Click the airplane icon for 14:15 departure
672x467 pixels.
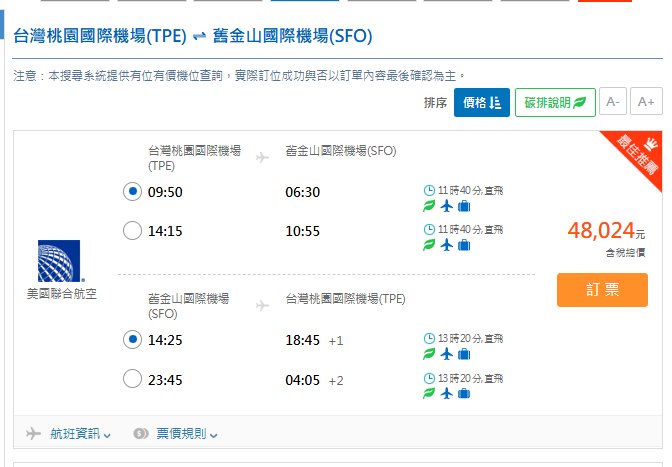click(x=446, y=245)
